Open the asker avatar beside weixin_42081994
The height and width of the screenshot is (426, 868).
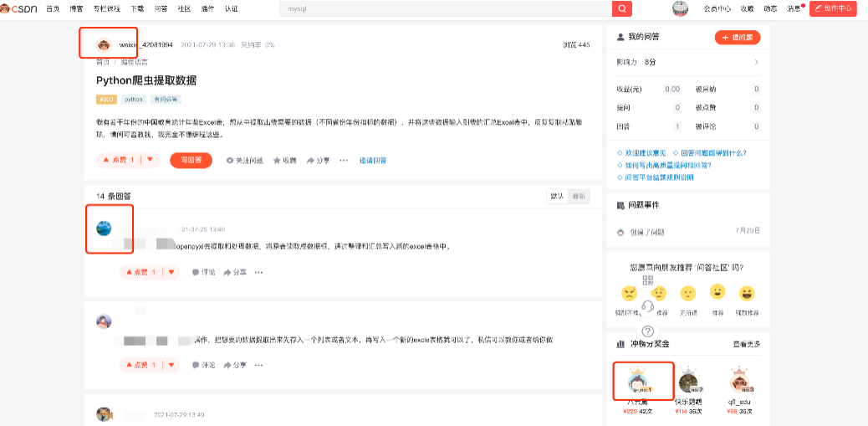104,45
